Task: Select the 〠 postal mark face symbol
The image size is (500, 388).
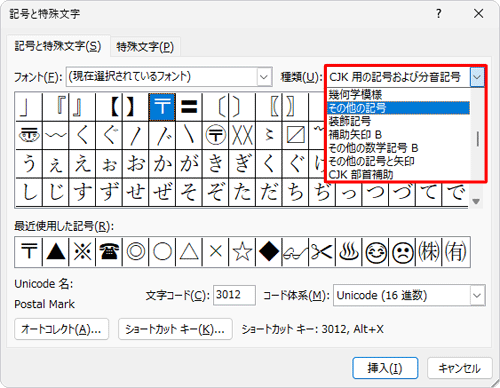Action: pos(29,135)
